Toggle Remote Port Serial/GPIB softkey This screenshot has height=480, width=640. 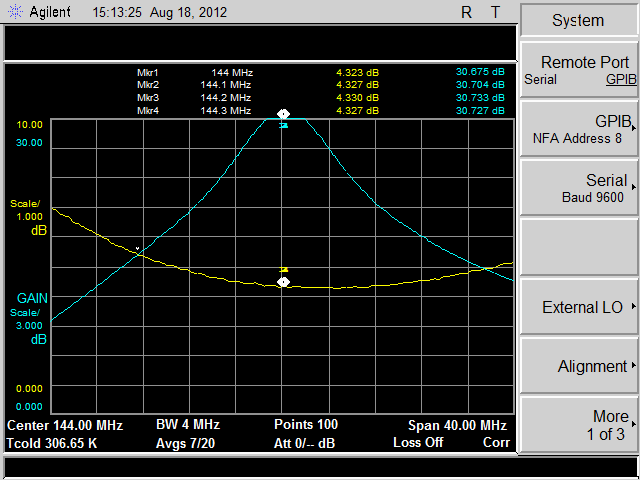(579, 69)
